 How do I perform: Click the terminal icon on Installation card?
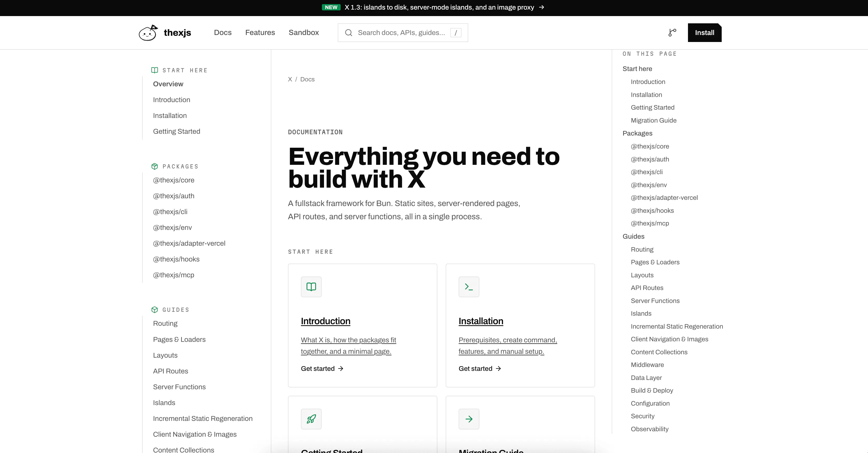pyautogui.click(x=469, y=287)
